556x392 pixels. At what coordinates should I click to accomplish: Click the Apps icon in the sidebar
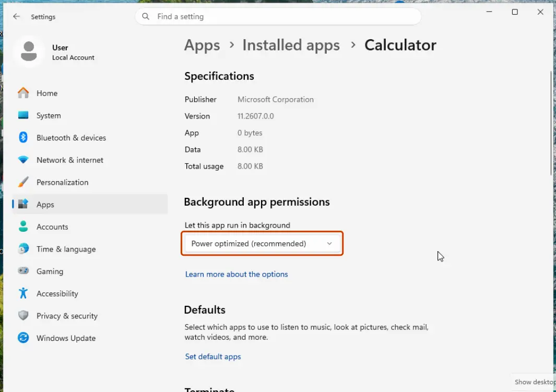tap(23, 204)
